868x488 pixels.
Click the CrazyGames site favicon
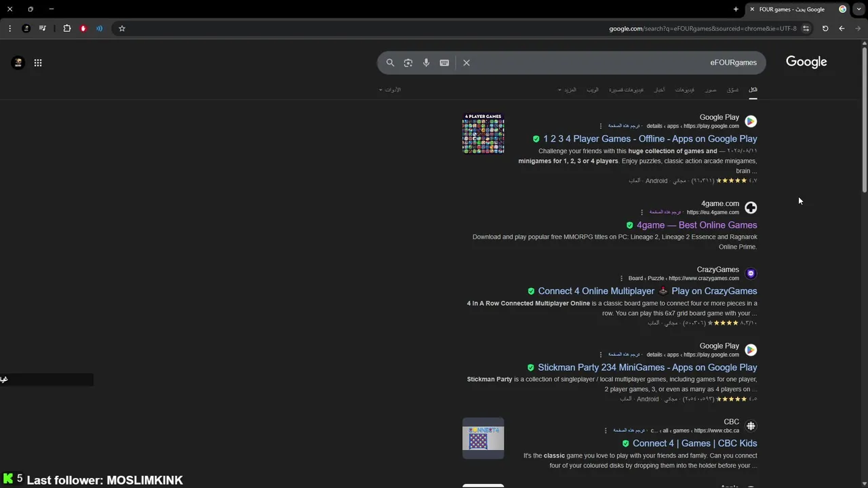coord(751,274)
